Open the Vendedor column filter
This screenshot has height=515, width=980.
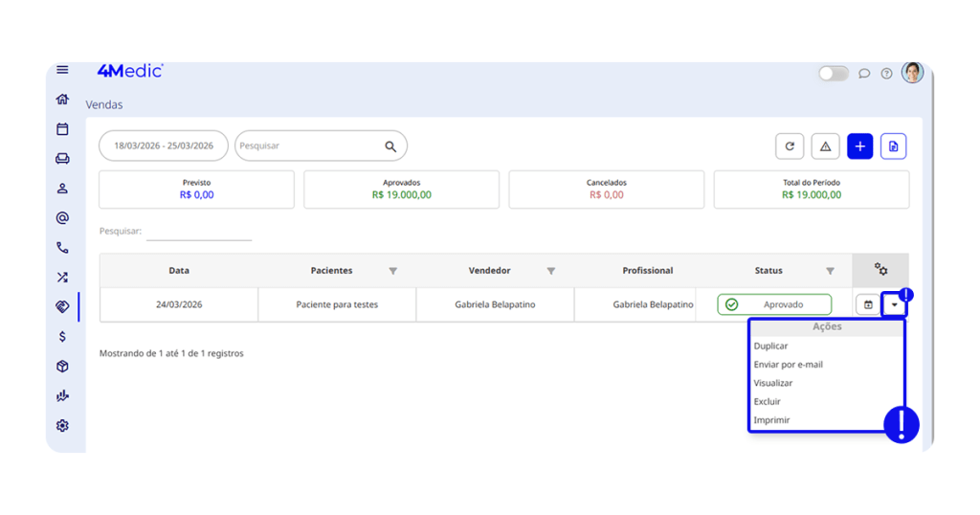550,271
